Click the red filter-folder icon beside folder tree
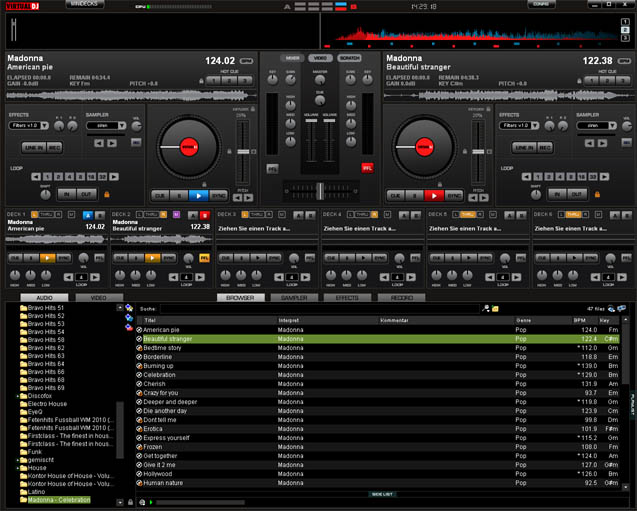The width and height of the screenshot is (637, 511). (129, 327)
